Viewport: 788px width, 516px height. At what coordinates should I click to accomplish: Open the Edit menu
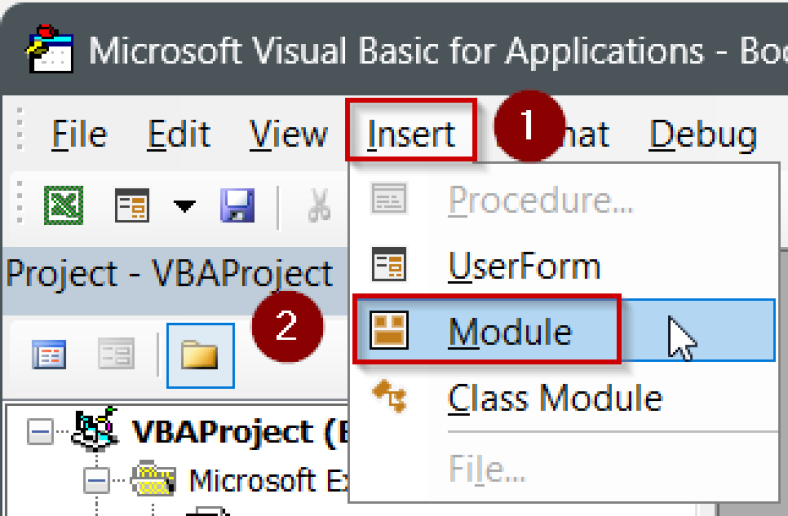point(179,134)
